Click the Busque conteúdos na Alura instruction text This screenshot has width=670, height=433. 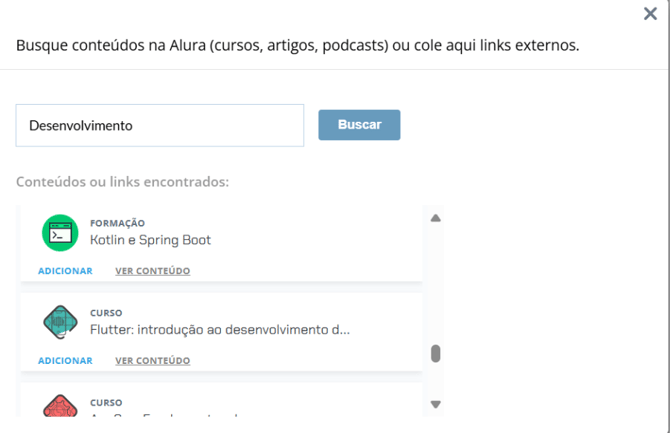(x=297, y=46)
